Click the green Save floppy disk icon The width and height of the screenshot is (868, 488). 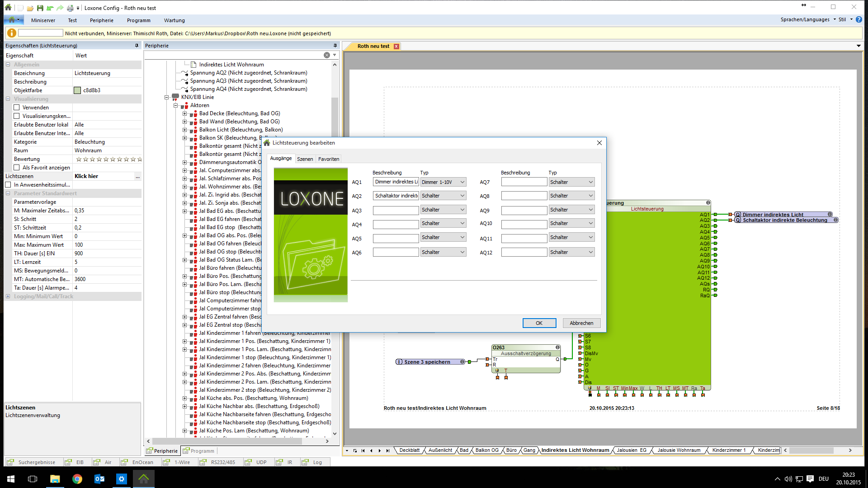(x=40, y=8)
